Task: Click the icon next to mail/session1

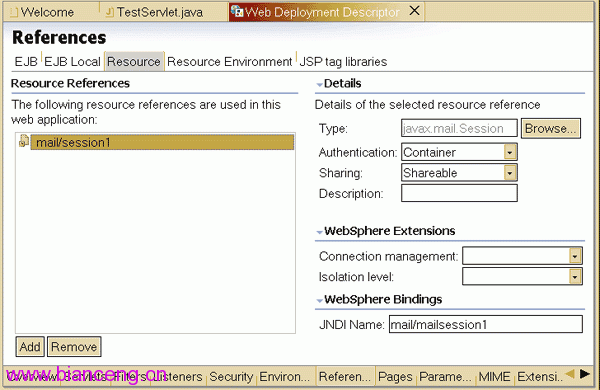Action: pyautogui.click(x=23, y=141)
